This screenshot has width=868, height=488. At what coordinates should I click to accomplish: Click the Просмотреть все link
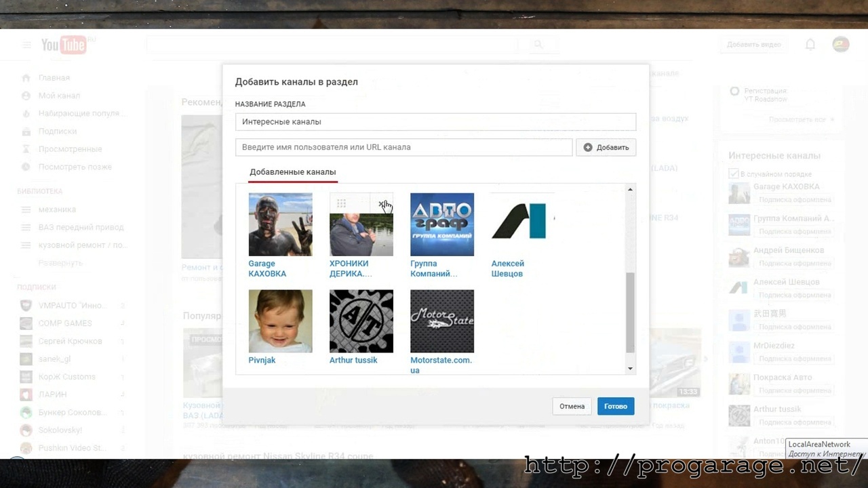pos(800,120)
